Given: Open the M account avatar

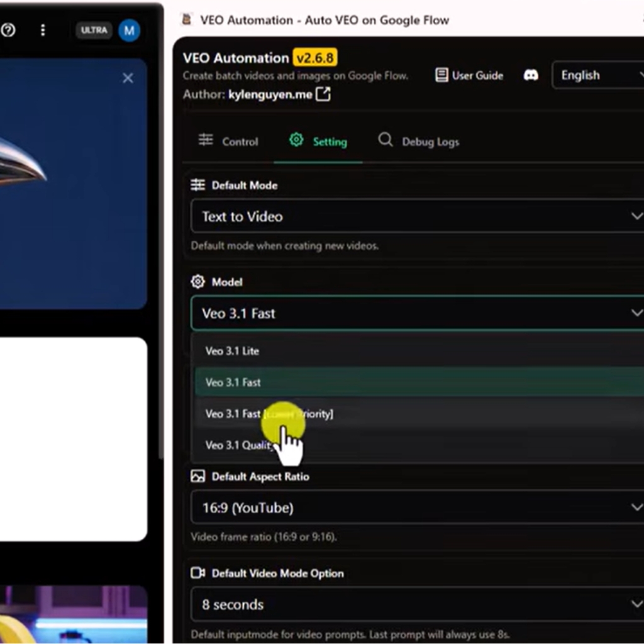Looking at the screenshot, I should click(x=130, y=30).
